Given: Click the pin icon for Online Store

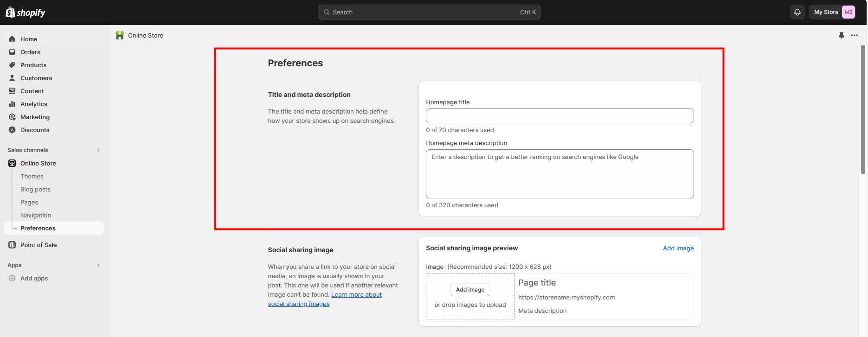Looking at the screenshot, I should tap(841, 35).
